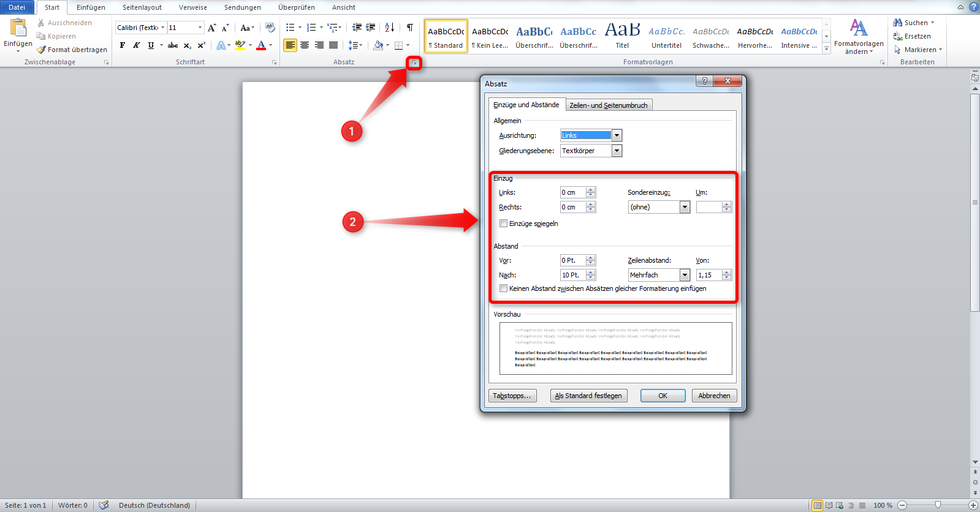Switch to Verweise ribbon tab
This screenshot has width=980, height=512.
[x=193, y=7]
